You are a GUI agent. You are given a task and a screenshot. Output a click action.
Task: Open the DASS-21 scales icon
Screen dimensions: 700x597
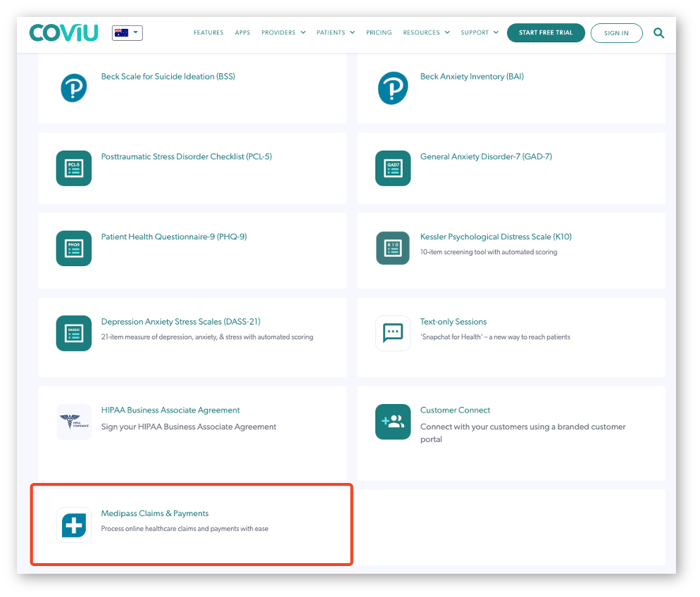pyautogui.click(x=73, y=333)
